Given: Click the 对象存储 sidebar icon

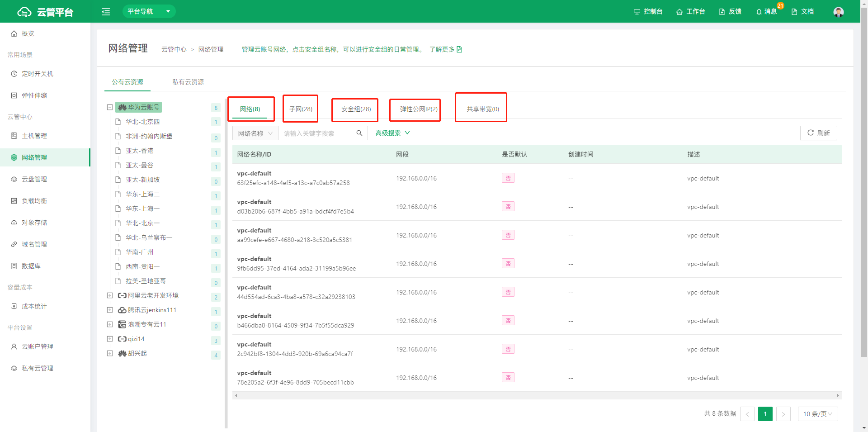Looking at the screenshot, I should [x=14, y=223].
